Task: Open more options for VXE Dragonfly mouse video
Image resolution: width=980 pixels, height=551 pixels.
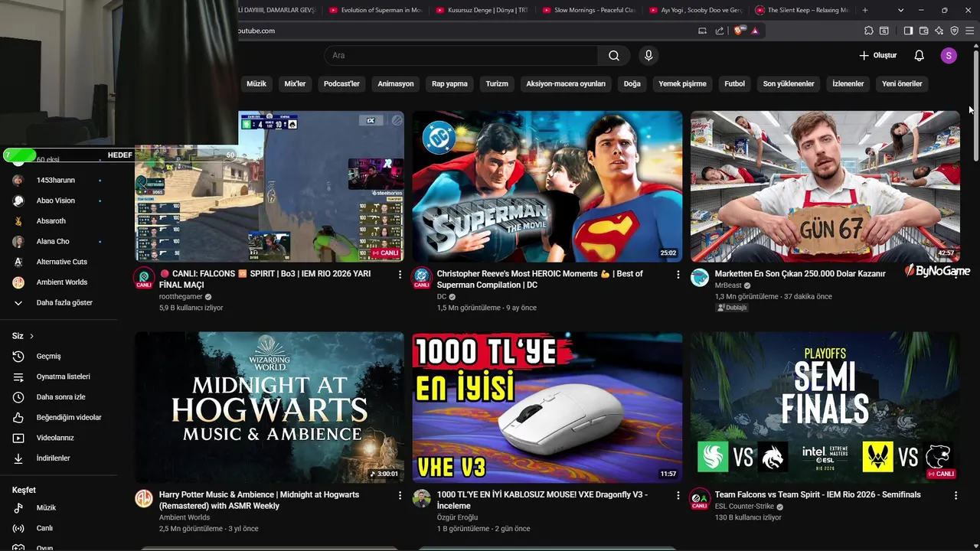Action: point(678,495)
